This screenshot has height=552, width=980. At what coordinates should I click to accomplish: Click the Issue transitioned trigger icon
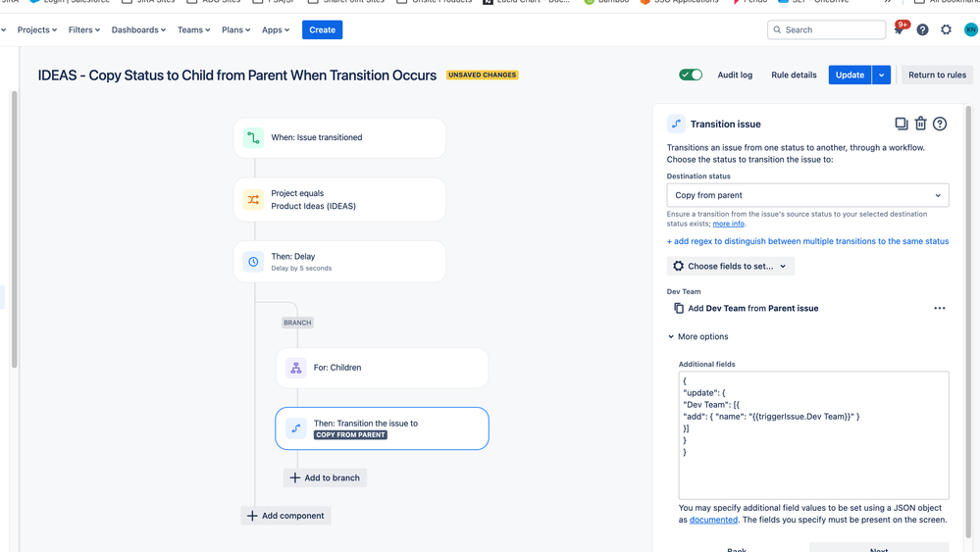[253, 137]
